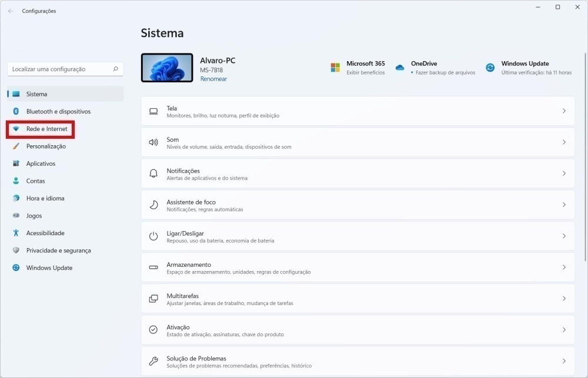Click the Aplicativos grid icon
This screenshot has width=588, height=378.
coord(16,163)
